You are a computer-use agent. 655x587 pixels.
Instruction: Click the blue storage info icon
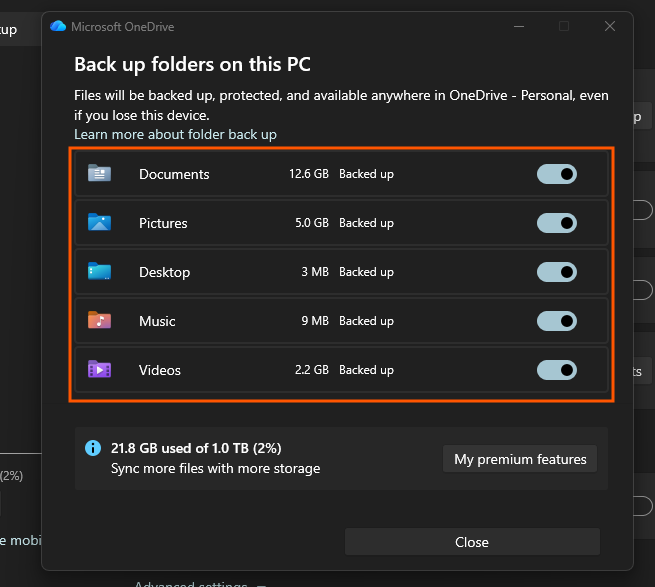pos(93,448)
